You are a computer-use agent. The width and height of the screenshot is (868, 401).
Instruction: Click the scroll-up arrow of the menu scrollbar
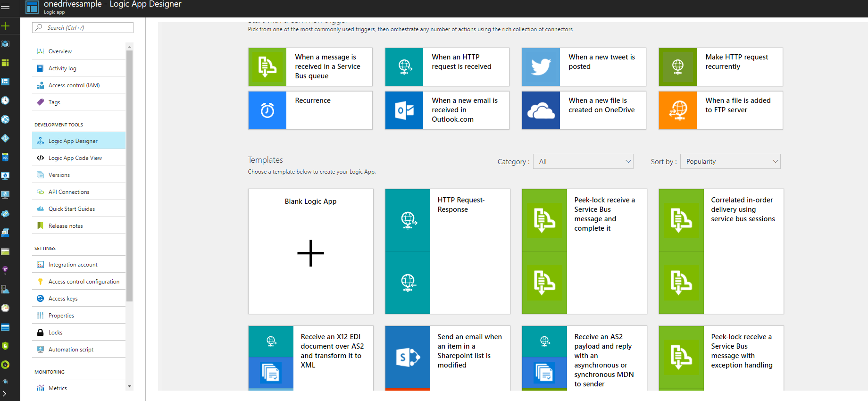click(x=129, y=47)
